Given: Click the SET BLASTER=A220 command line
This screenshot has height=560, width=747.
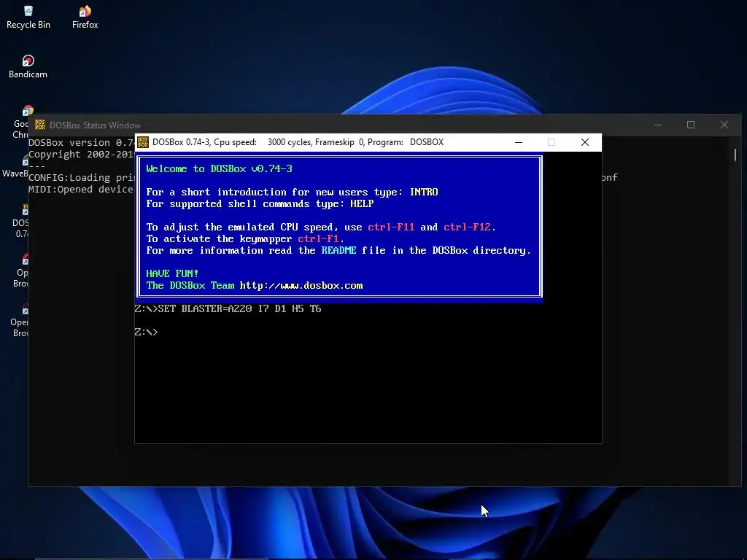Looking at the screenshot, I should [228, 308].
